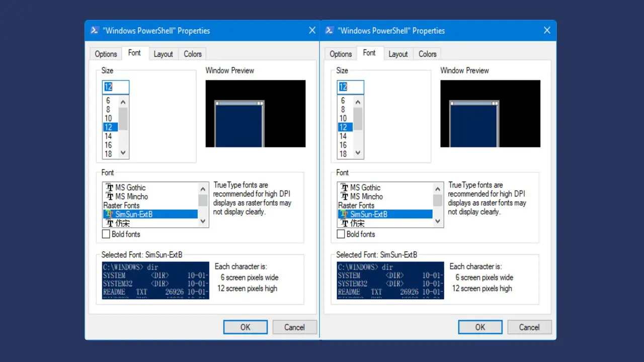Select size 18 in the left window
Image resolution: width=644 pixels, height=362 pixels.
[110, 154]
